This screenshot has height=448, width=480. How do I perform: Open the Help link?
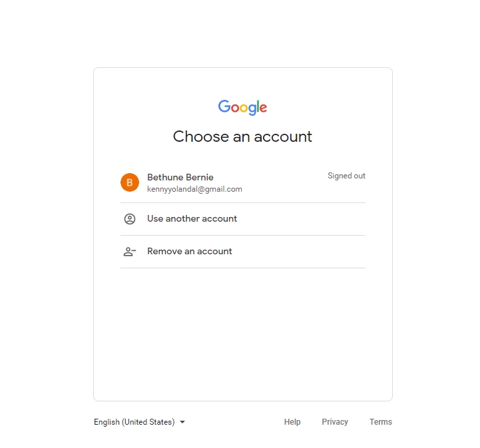(x=292, y=422)
